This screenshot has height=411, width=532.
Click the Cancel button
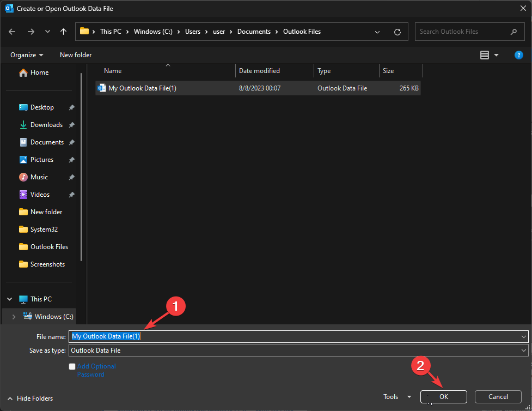coord(498,396)
